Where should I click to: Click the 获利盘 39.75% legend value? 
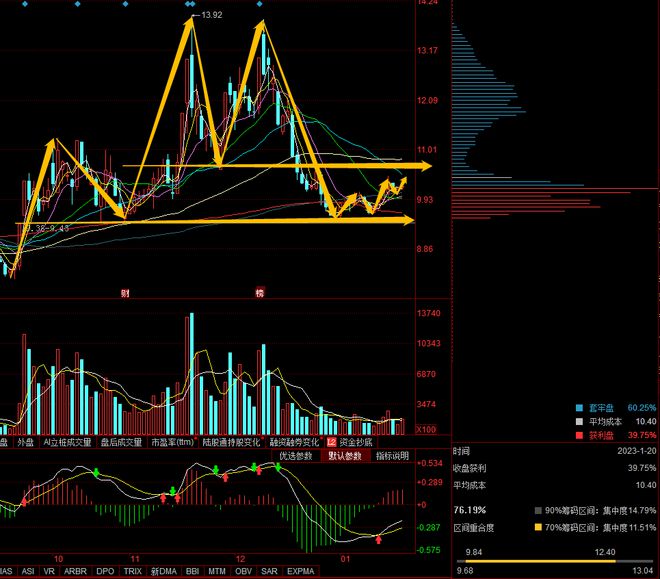pyautogui.click(x=641, y=435)
